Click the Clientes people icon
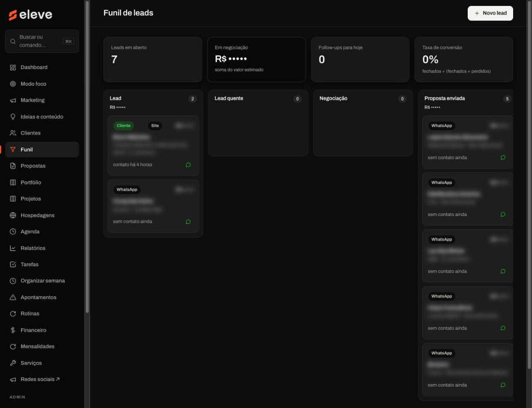The width and height of the screenshot is (532, 408). [13, 133]
